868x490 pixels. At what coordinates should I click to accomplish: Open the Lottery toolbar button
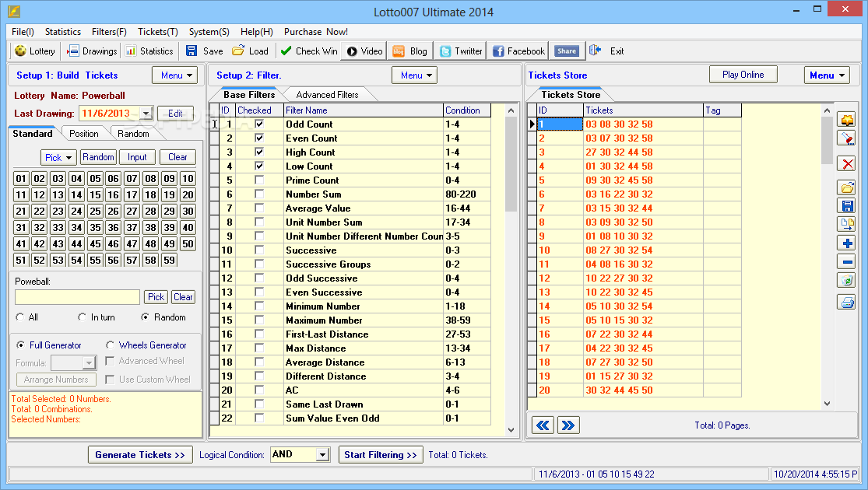pos(35,51)
